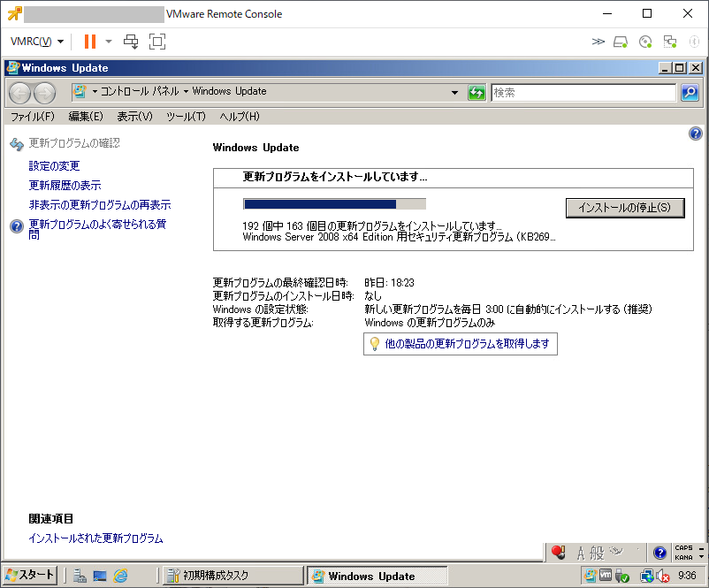This screenshot has width=709, height=588.
Task: Click 他の製品の更新プログラムを取得します link
Action: click(x=467, y=344)
